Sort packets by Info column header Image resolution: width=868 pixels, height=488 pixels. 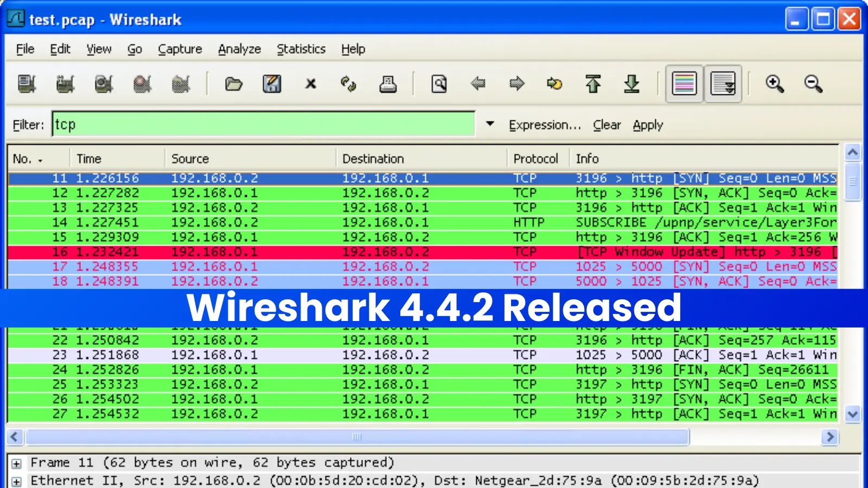tap(704, 159)
